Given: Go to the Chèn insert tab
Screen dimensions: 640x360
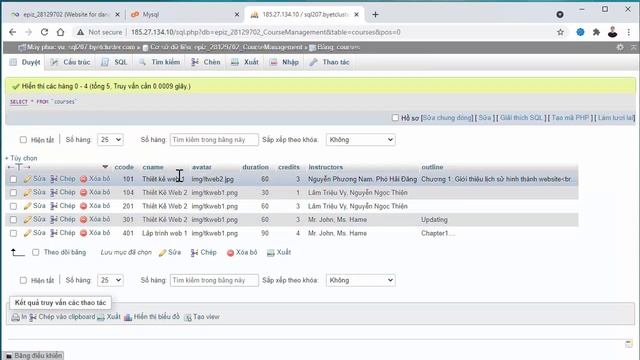Looking at the screenshot, I should click(x=206, y=62).
